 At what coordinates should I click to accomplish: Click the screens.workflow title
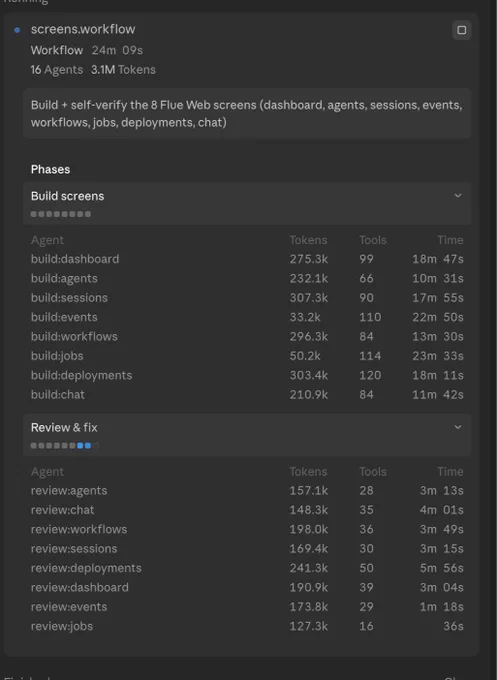[x=83, y=29]
